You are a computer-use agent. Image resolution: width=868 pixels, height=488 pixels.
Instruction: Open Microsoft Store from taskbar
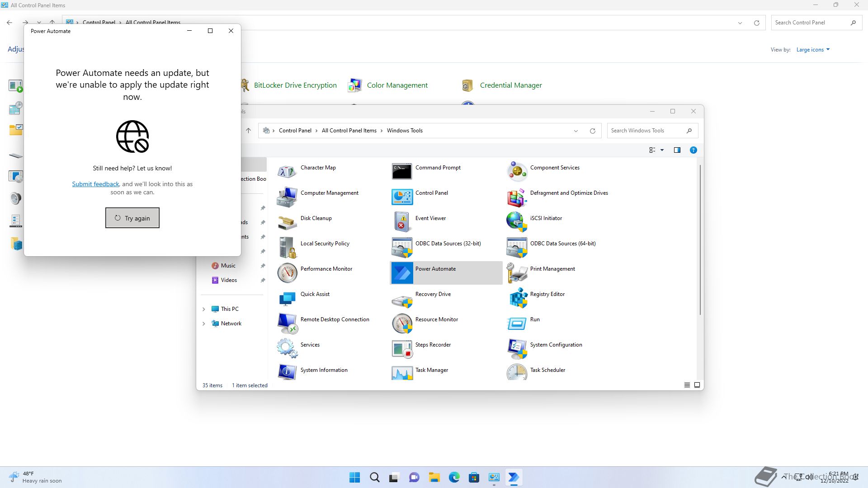click(474, 477)
